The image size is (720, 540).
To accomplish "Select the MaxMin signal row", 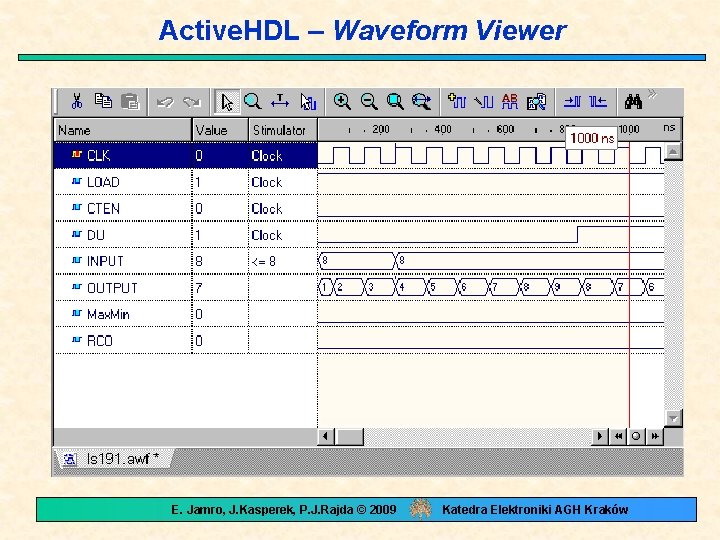I will (186, 314).
